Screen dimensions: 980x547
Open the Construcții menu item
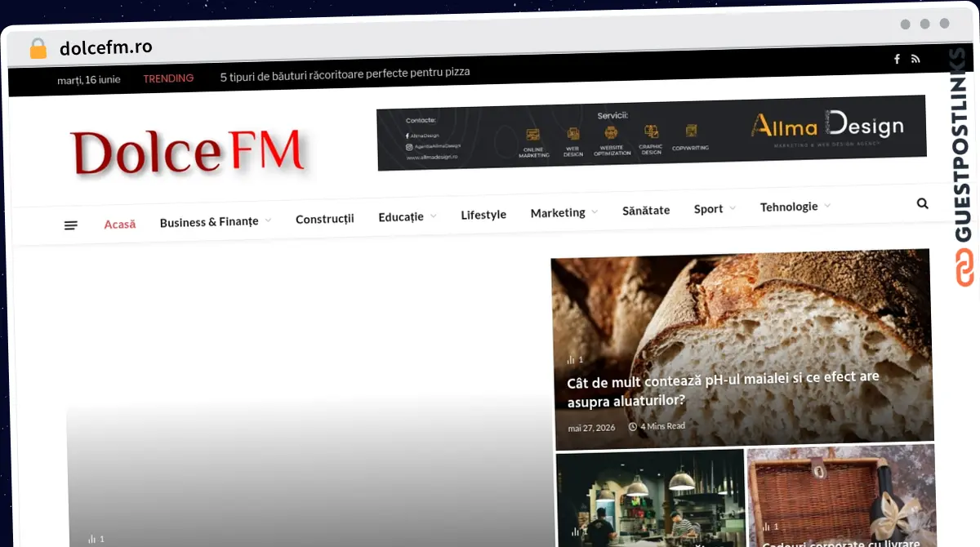tap(325, 219)
